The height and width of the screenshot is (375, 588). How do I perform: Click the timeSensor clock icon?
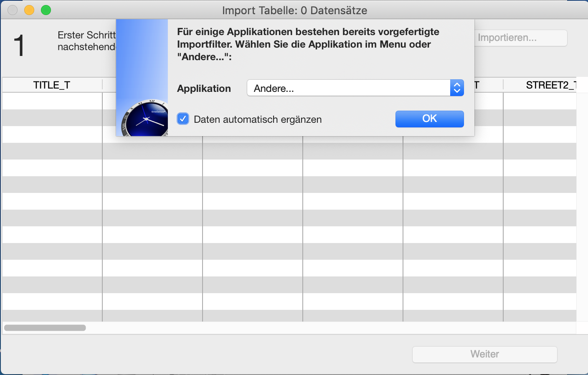coord(144,118)
